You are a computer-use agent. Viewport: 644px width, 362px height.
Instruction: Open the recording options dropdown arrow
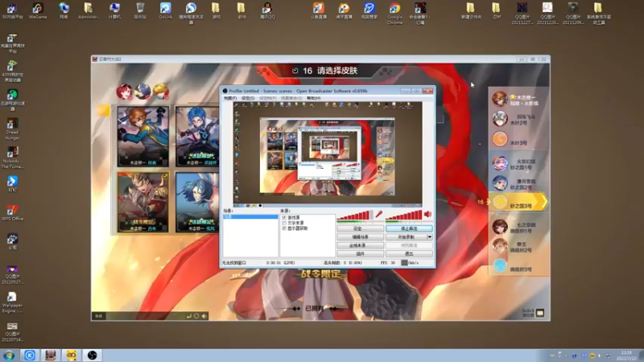(430, 237)
